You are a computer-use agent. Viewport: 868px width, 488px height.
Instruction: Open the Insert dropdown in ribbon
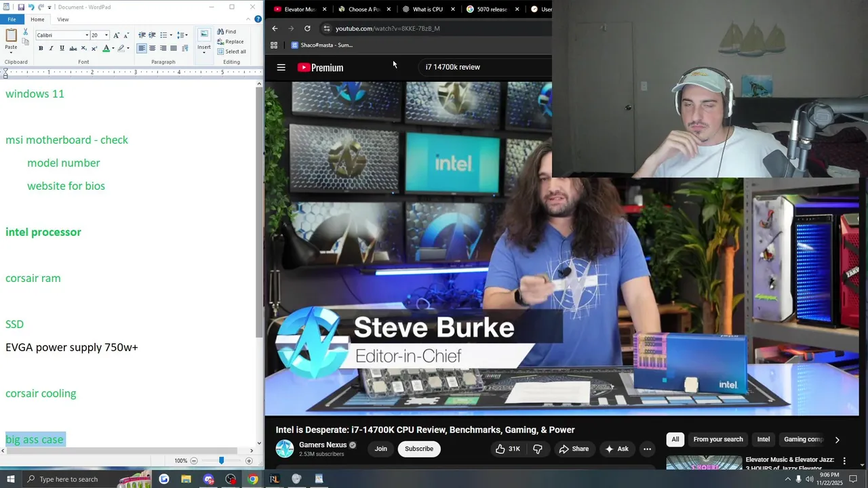point(204,51)
